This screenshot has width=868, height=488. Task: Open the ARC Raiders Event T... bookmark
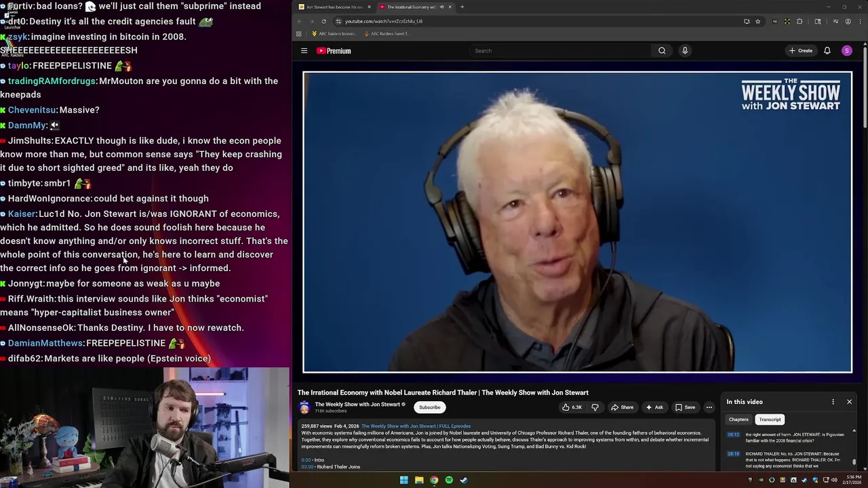tap(386, 33)
